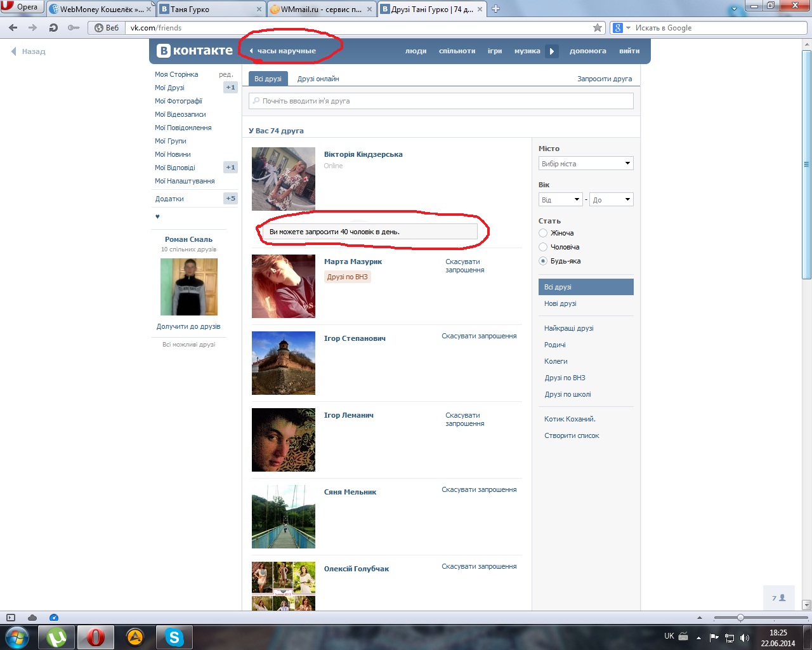Viewport: 812px width, 650px height.
Task: Select the Всі друзі tab above search
Action: (268, 79)
